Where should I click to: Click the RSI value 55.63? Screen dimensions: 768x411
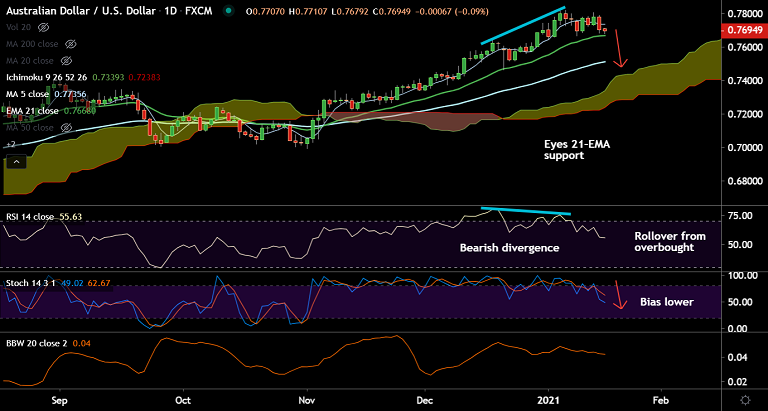tap(70, 216)
